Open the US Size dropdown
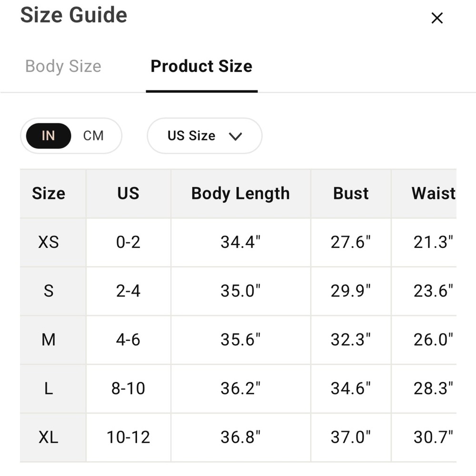 tap(205, 136)
